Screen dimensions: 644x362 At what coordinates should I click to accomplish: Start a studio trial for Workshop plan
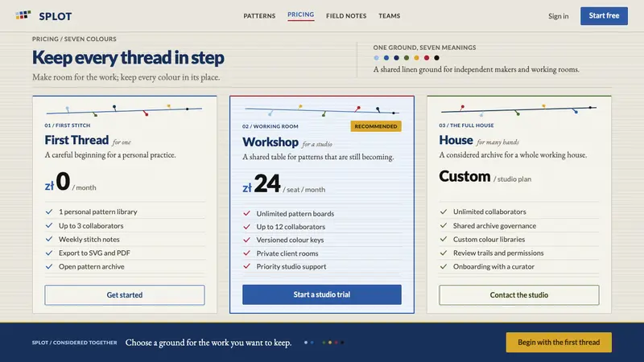pyautogui.click(x=321, y=294)
